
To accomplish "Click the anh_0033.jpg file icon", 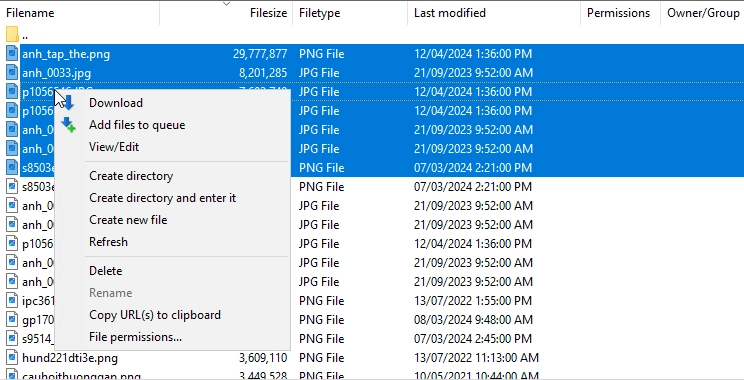I will click(12, 73).
